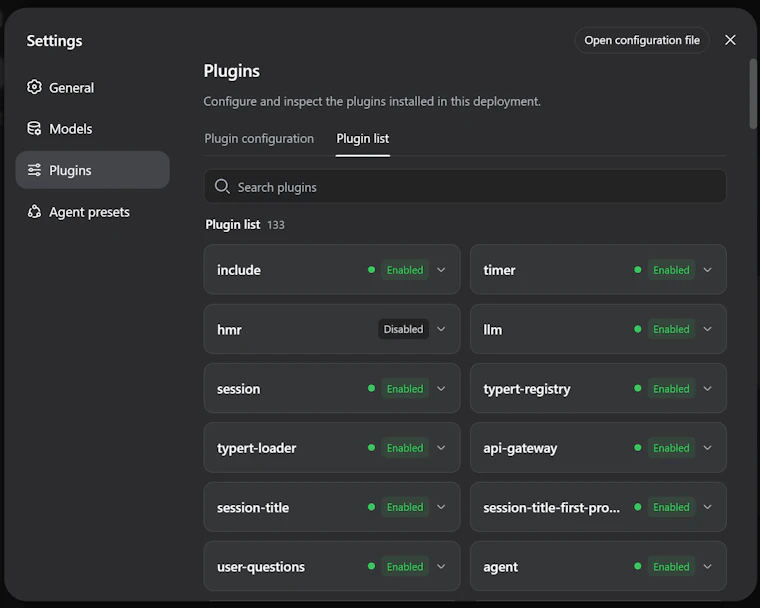Click the include plugin name
Screen dimensions: 760x608
[238, 270]
